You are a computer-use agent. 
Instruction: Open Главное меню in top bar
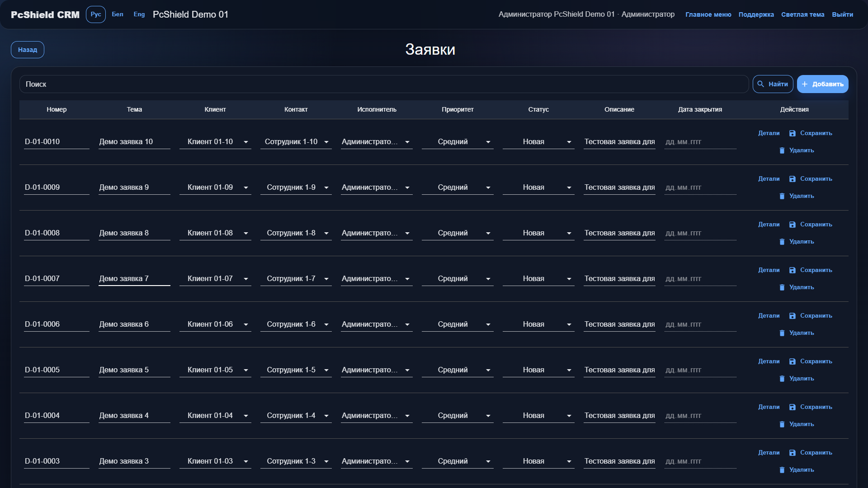click(708, 14)
